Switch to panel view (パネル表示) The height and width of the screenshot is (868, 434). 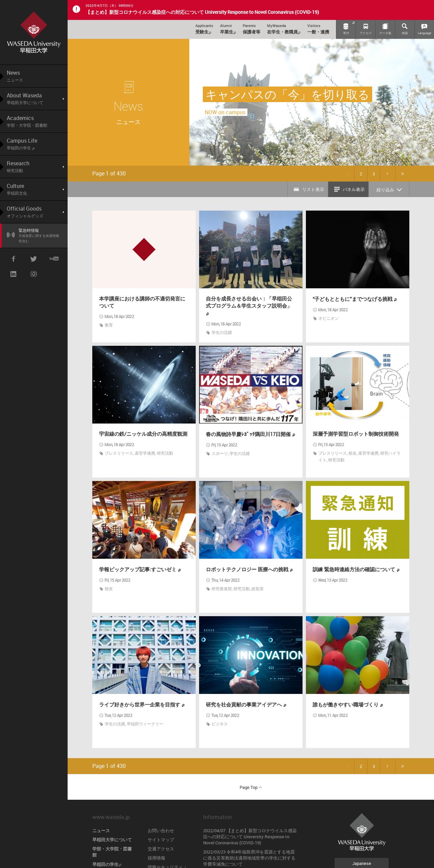pyautogui.click(x=349, y=190)
